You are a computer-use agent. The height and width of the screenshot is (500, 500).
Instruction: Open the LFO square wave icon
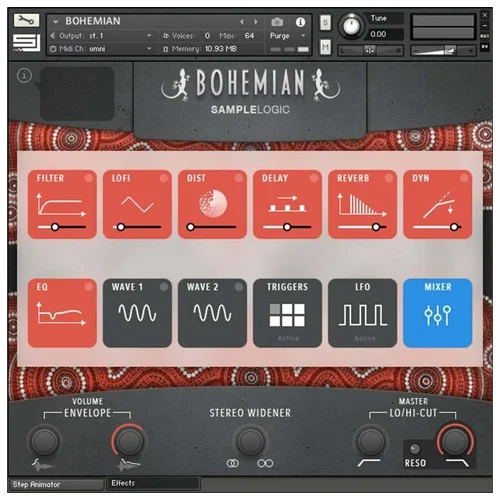tap(363, 315)
